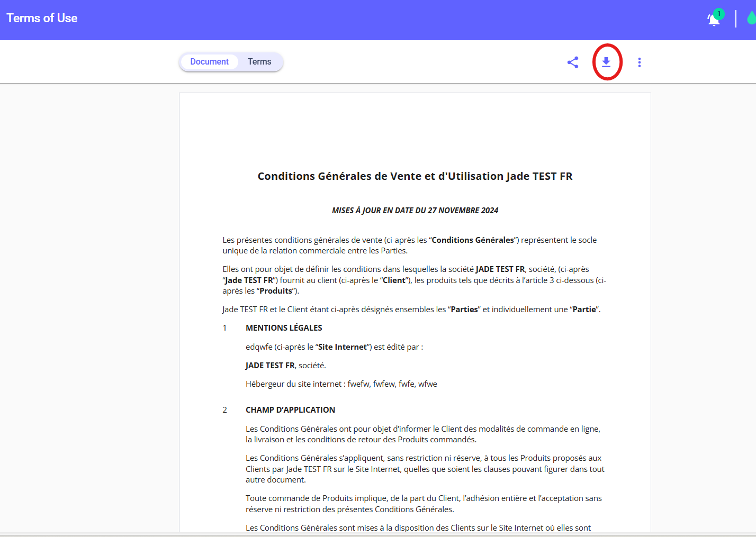This screenshot has height=537, width=756.
Task: Download the document using the download icon
Action: [x=606, y=62]
